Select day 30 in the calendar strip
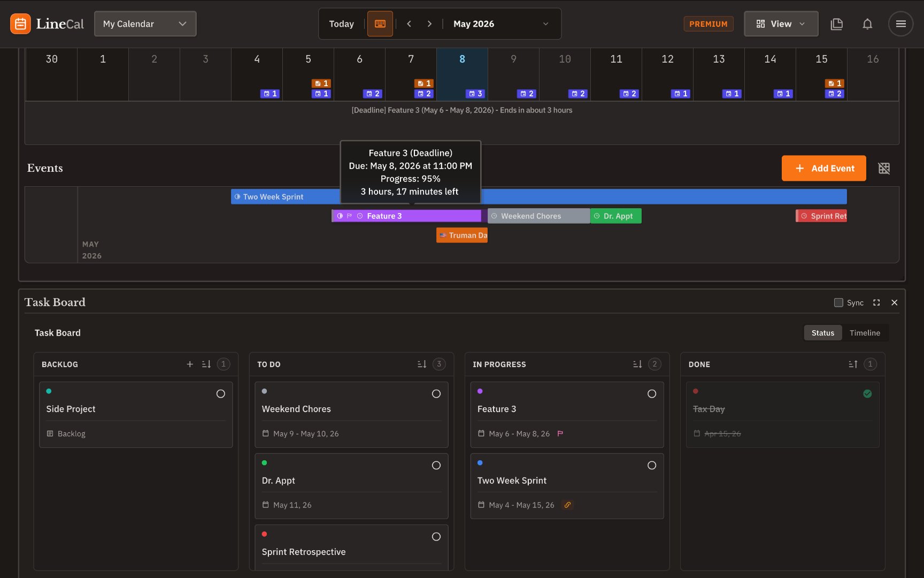Screen dimensions: 924x578 (x=51, y=74)
